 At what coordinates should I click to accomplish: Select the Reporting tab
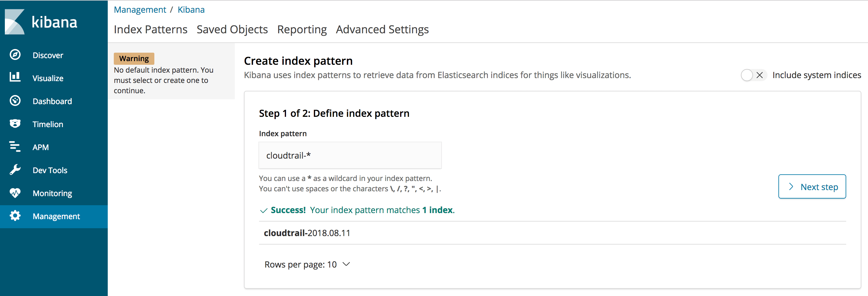pos(302,30)
